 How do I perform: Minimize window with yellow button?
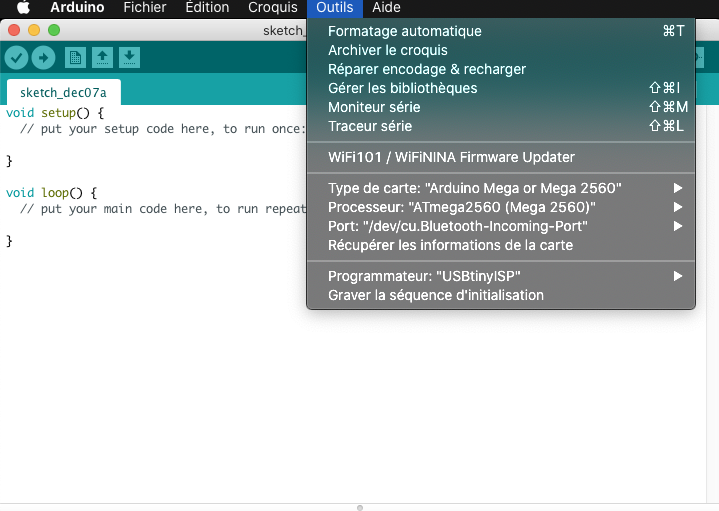pyautogui.click(x=34, y=30)
